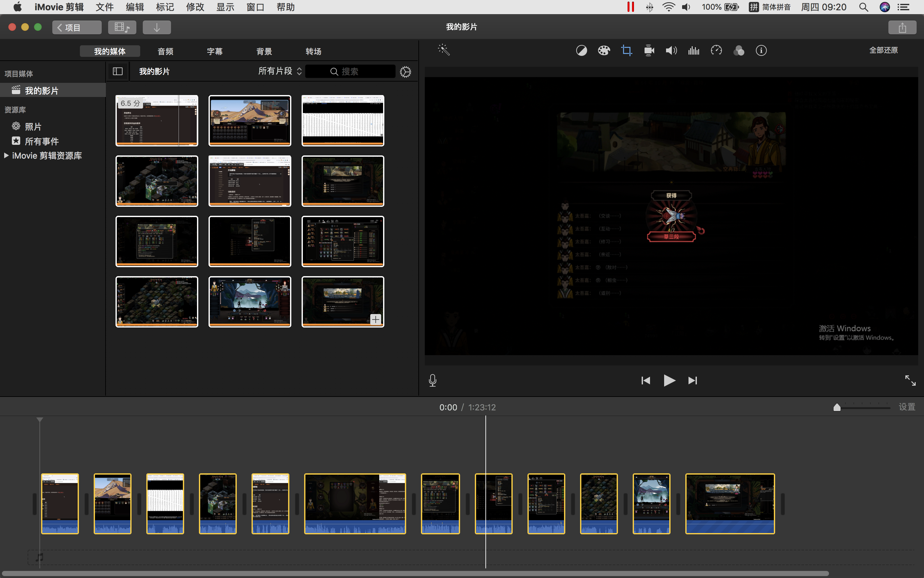Click the import media down-arrow button
Screen dimensions: 924x578
(157, 28)
